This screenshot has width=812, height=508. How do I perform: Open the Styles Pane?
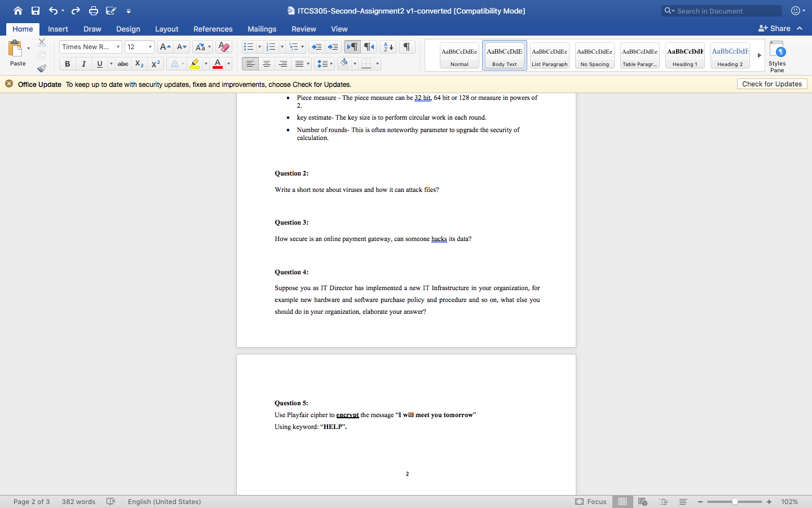click(777, 56)
